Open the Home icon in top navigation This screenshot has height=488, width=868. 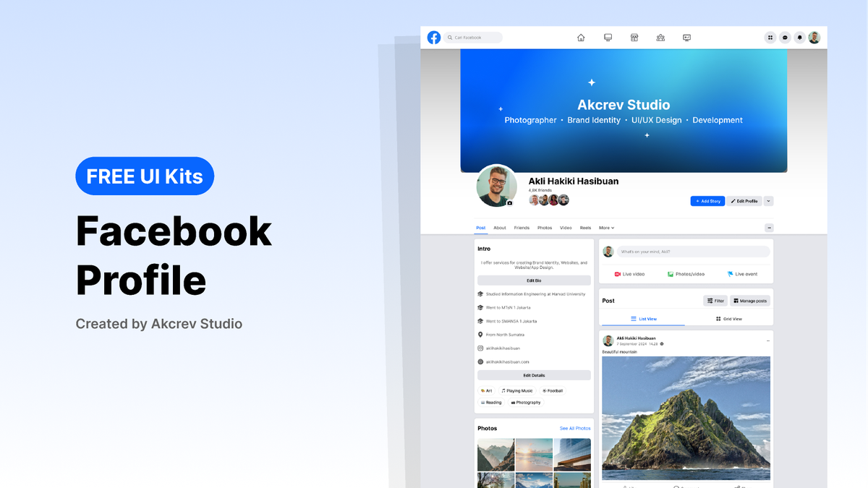(581, 38)
